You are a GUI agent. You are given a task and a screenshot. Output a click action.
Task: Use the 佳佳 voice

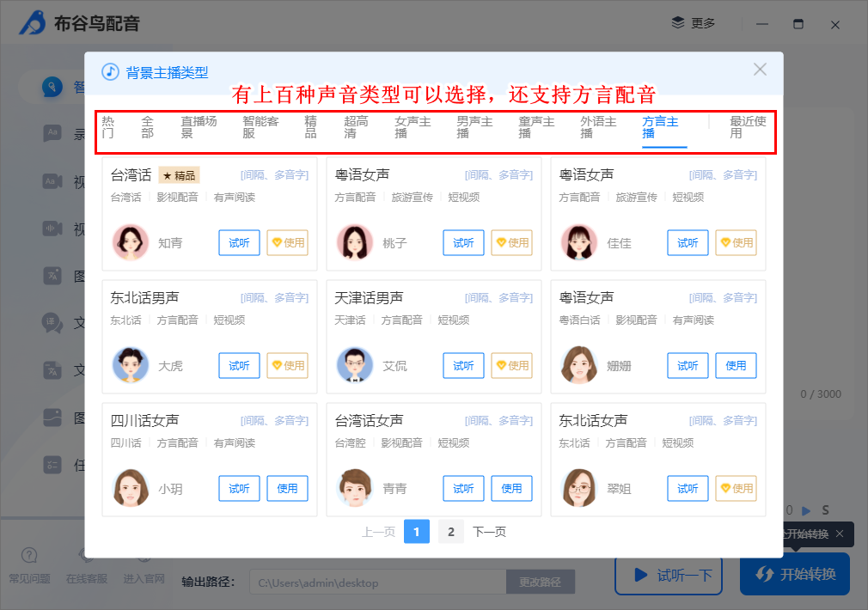point(736,243)
